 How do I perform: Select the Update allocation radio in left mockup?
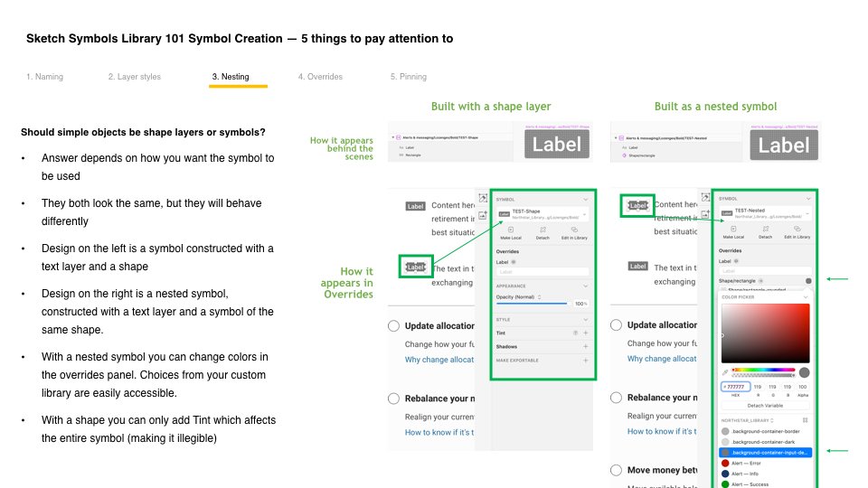[393, 326]
